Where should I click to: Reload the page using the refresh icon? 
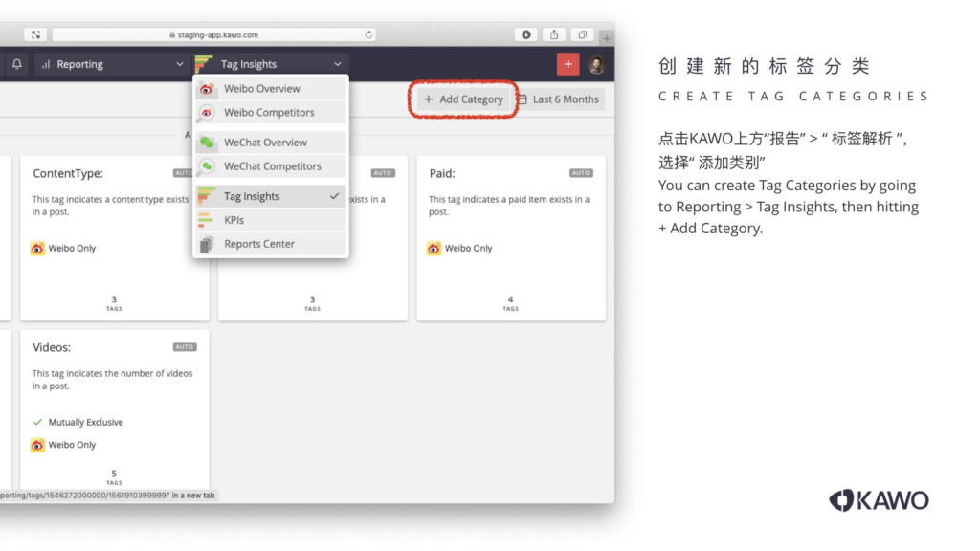click(369, 34)
